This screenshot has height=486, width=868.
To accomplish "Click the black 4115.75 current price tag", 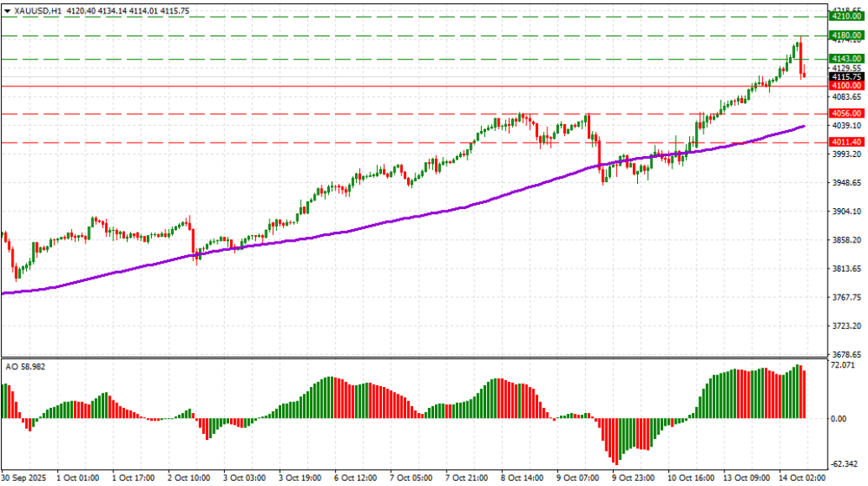I will pos(846,76).
